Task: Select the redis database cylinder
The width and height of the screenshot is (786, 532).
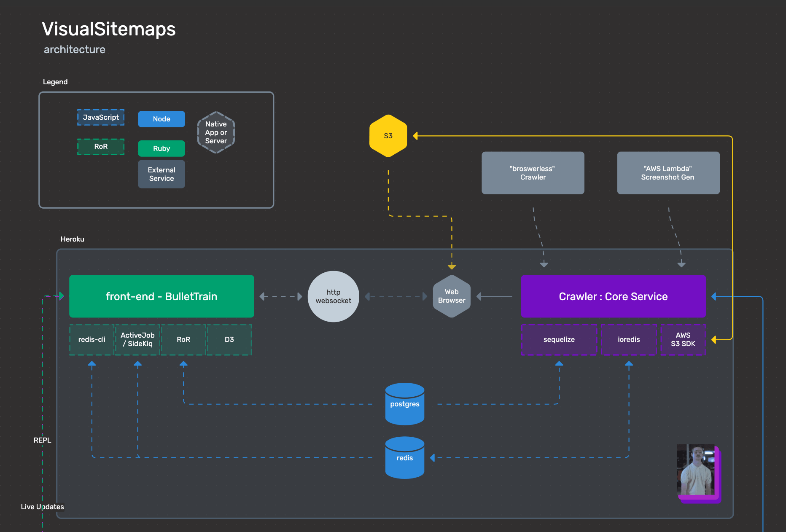Action: (404, 458)
